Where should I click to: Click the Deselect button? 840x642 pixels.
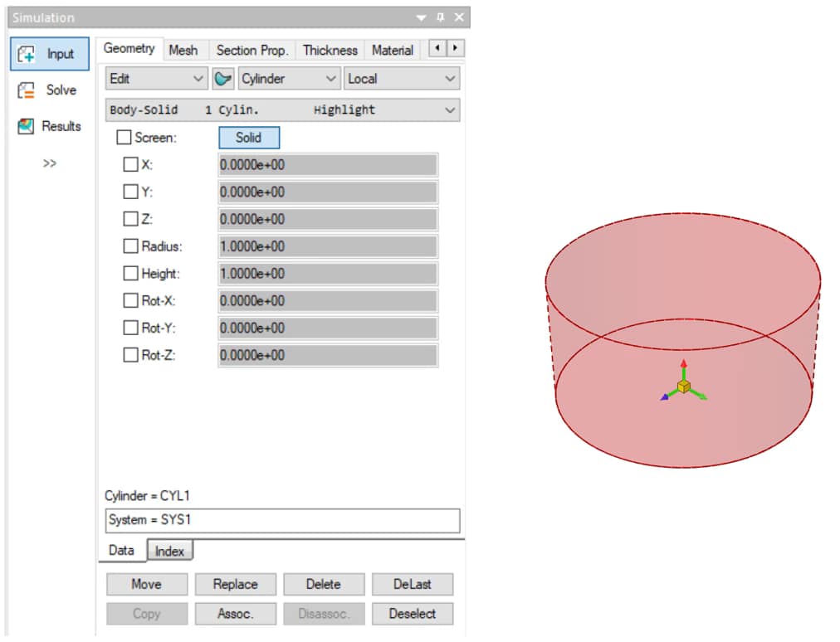click(x=413, y=614)
